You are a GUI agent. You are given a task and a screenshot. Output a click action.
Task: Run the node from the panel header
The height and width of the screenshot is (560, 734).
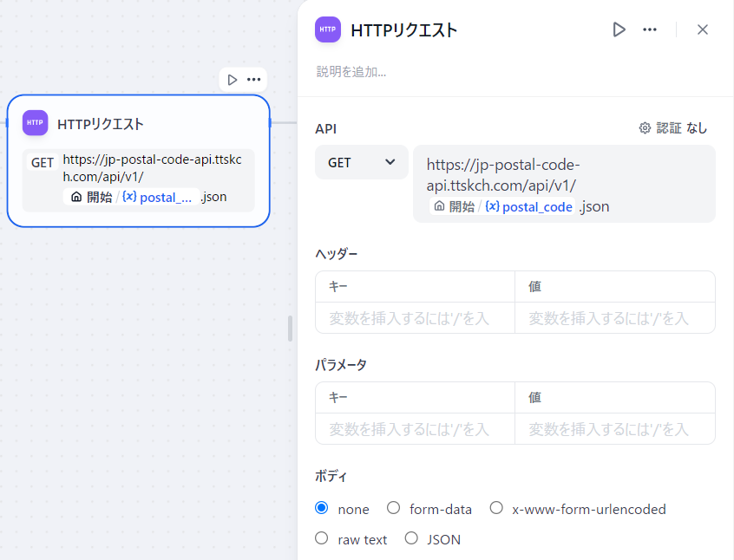point(619,29)
